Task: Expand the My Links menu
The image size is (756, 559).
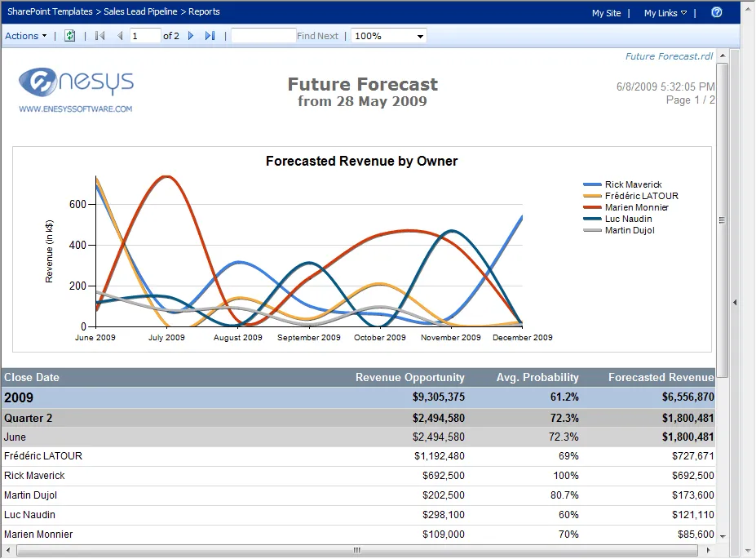Action: pyautogui.click(x=665, y=13)
